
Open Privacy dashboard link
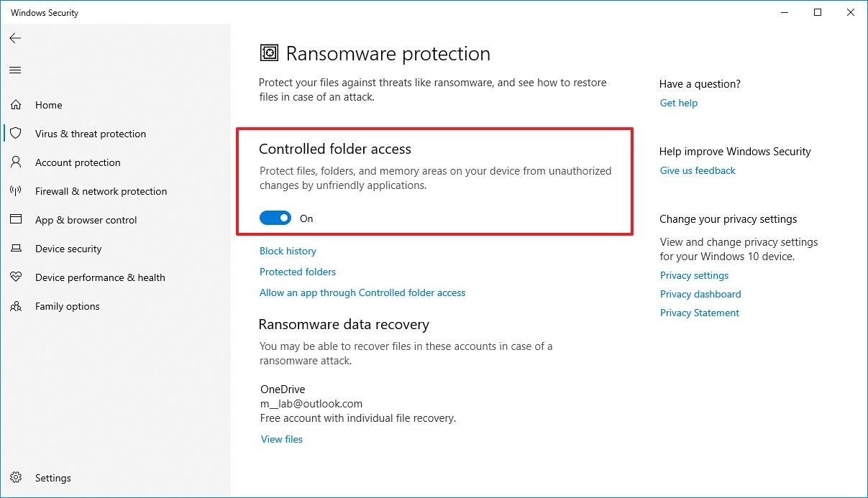[x=700, y=294]
